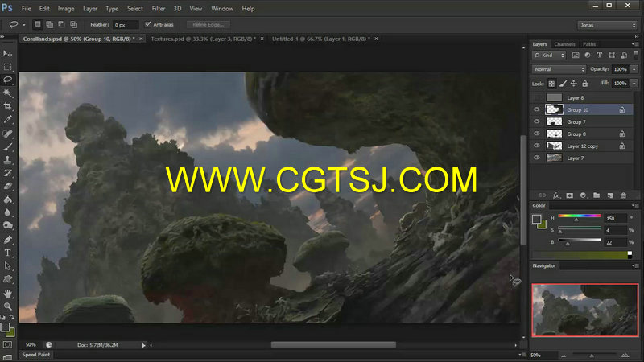
Task: Select the Eraser tool
Action: [x=7, y=186]
